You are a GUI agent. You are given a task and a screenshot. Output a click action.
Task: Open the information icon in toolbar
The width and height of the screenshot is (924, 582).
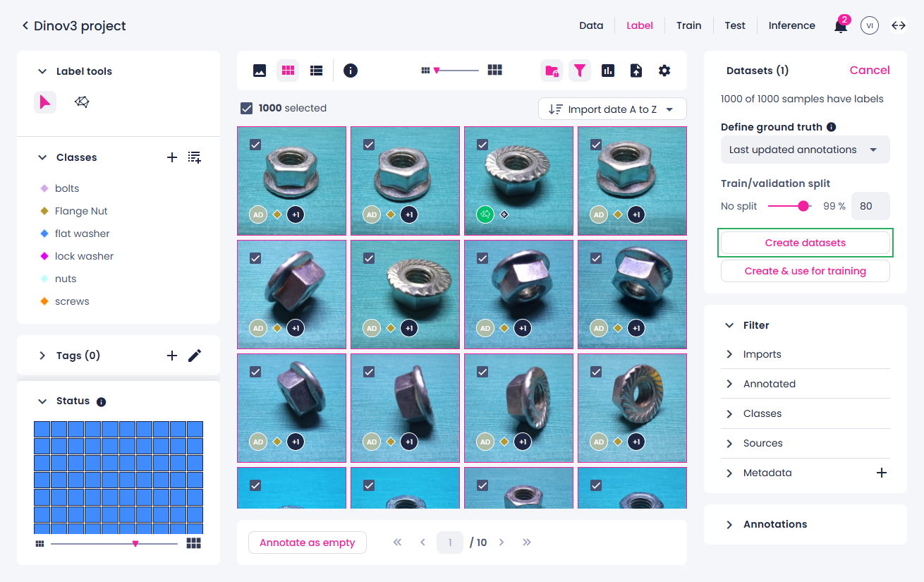pos(351,71)
